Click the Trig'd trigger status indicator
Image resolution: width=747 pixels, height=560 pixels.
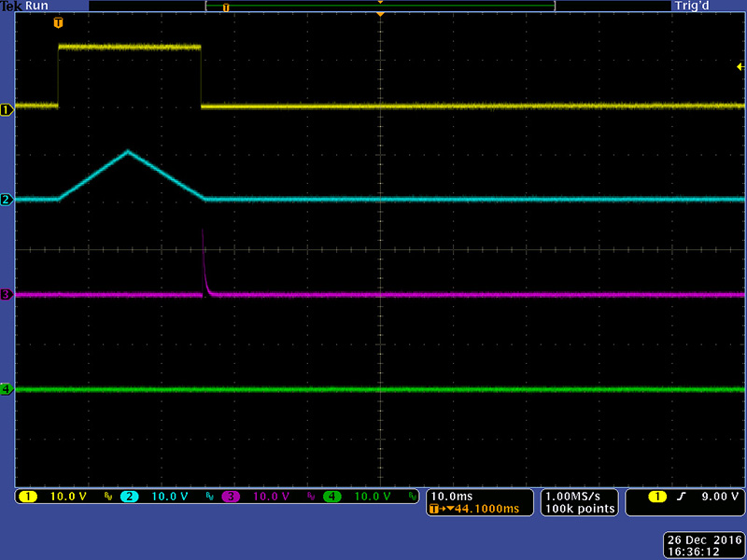pyautogui.click(x=696, y=6)
